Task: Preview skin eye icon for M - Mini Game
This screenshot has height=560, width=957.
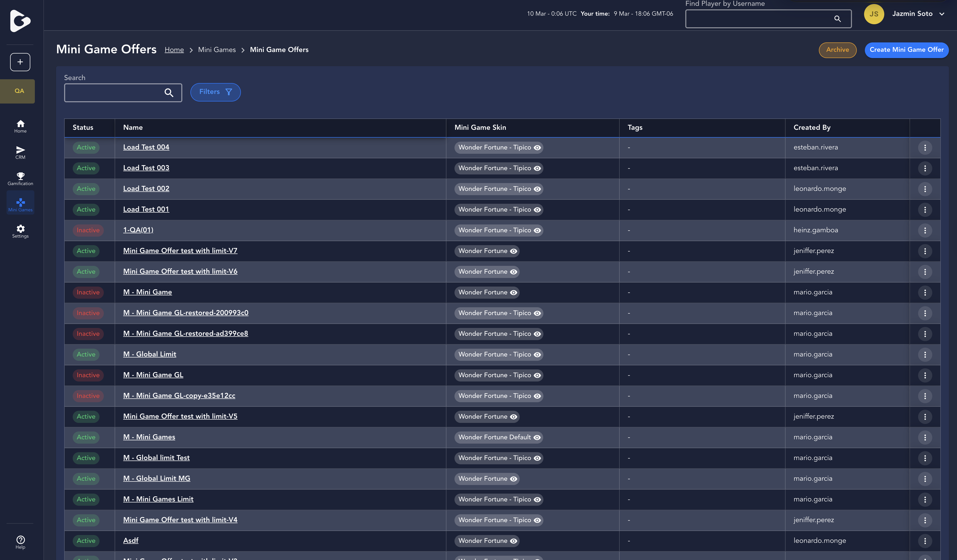Action: pyautogui.click(x=513, y=293)
